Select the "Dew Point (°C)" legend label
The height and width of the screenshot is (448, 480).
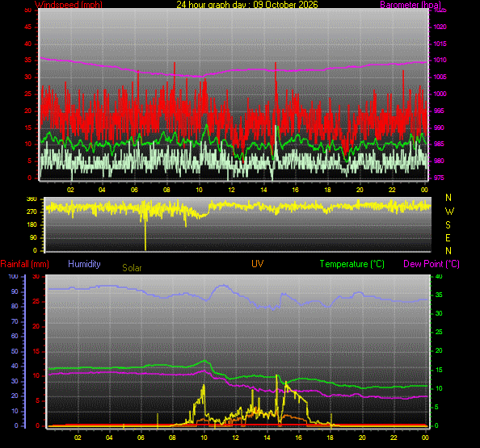[432, 264]
